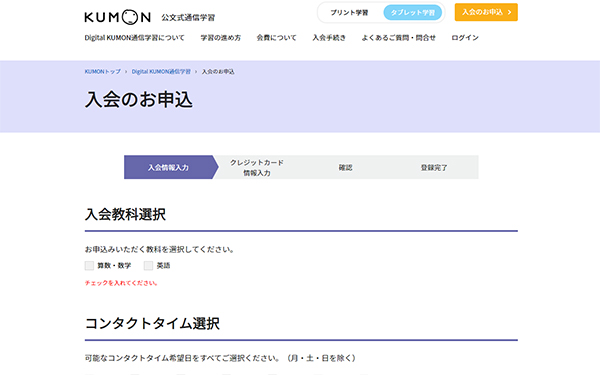Open 入会手続き menu item
Viewport: 600px width, 375px height.
pos(329,38)
